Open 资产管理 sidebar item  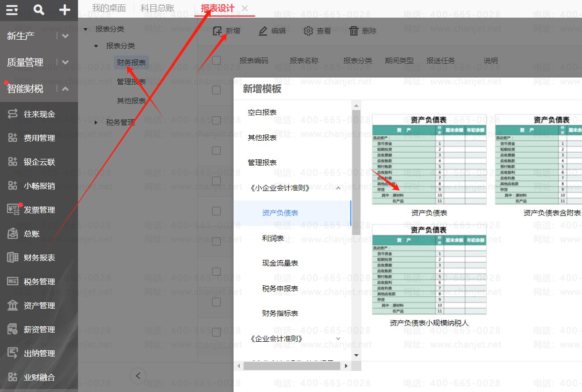tap(39, 305)
